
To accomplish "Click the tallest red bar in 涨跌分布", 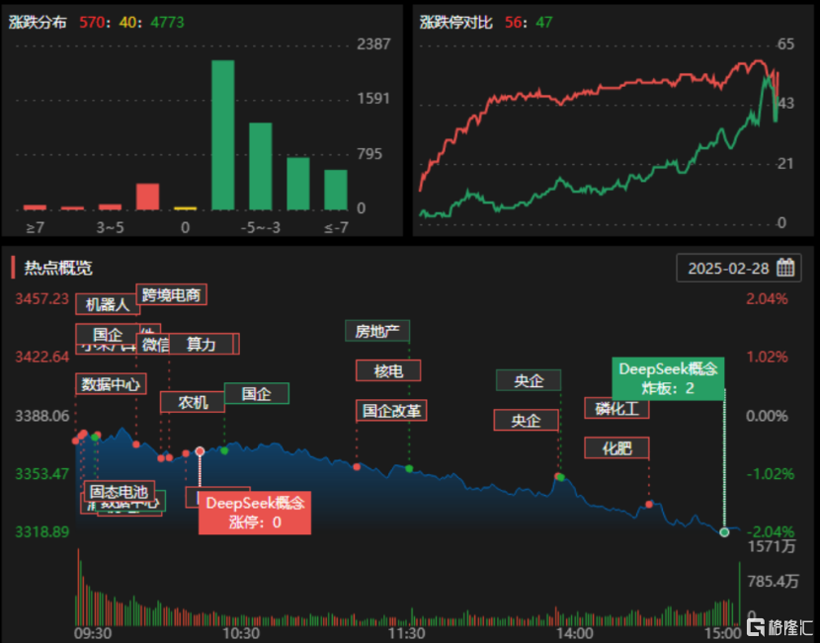I will click(147, 198).
